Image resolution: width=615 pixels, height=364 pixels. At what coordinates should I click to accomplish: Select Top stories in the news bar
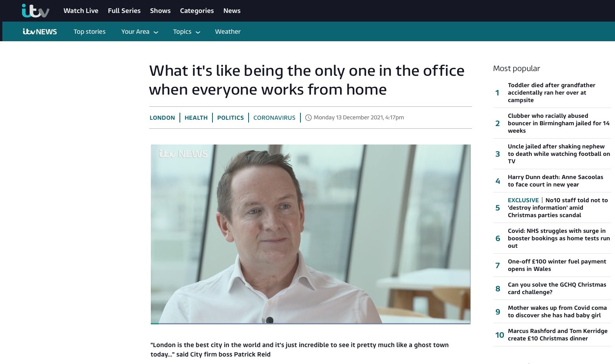(x=90, y=31)
